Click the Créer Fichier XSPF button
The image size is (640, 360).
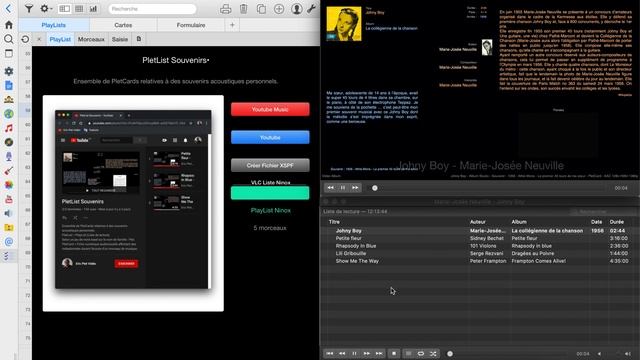[x=270, y=165]
